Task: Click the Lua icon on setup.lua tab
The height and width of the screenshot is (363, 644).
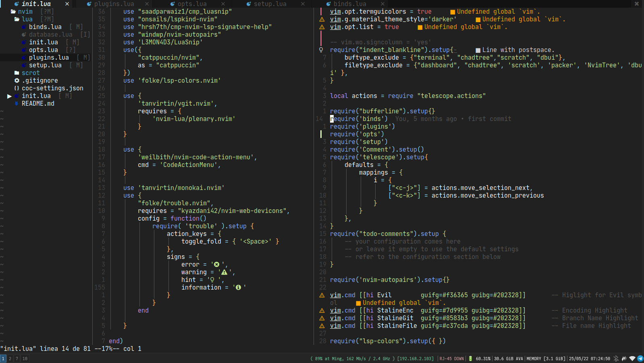Action: (249, 4)
